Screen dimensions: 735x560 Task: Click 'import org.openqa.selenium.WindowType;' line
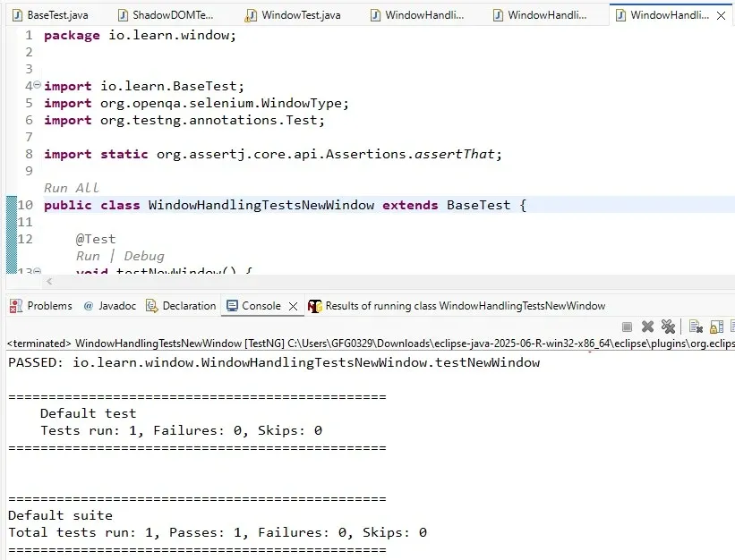(196, 103)
